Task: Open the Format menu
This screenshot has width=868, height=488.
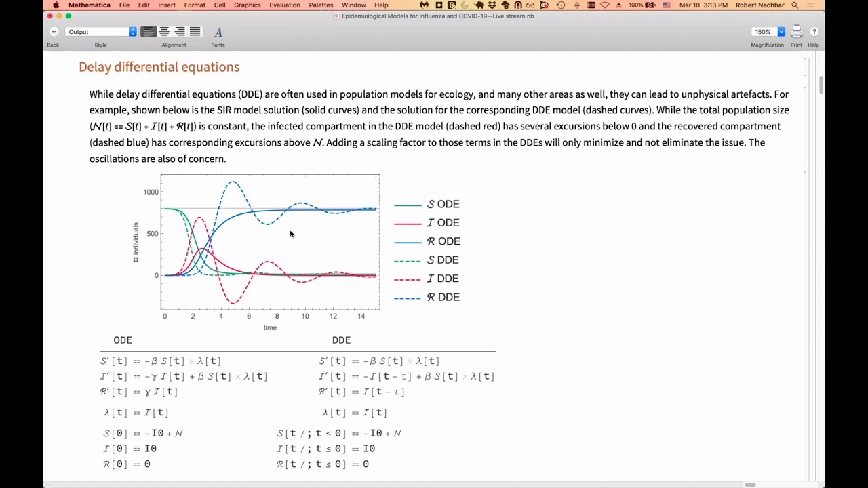Action: [195, 5]
